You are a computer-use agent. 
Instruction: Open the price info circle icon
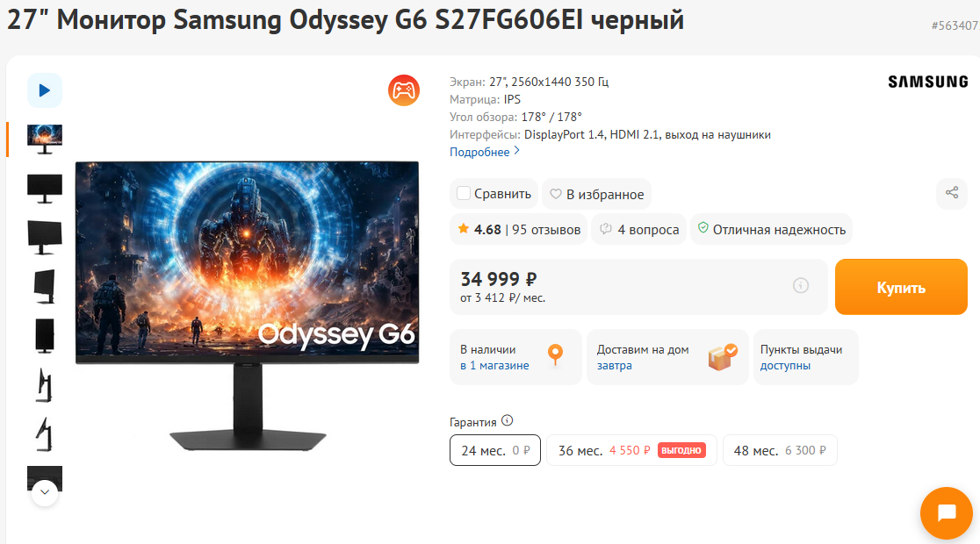[801, 286]
